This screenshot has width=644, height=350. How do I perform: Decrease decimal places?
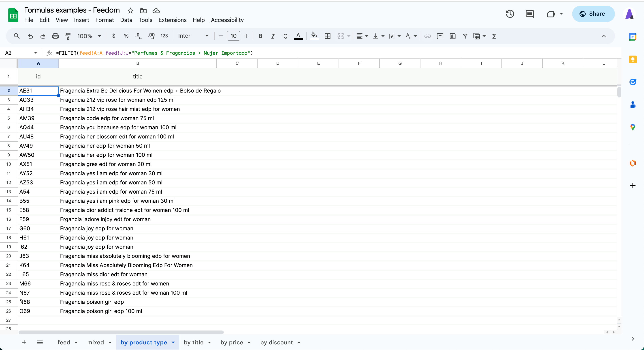[139, 36]
